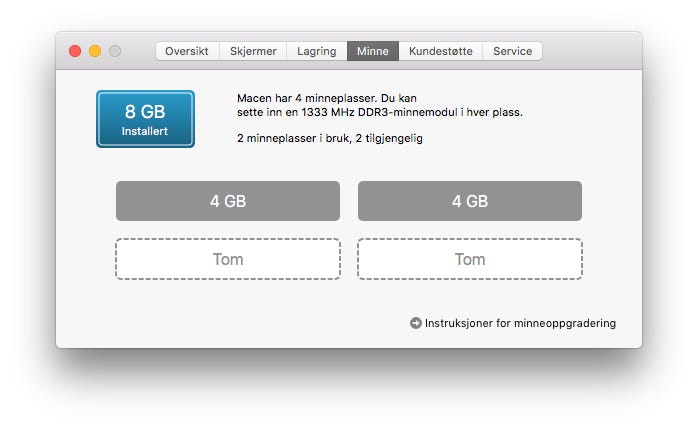The height and width of the screenshot is (428, 698).
Task: Click the arrow icon beside Instruksjoner for minneoppgradering
Action: pos(416,323)
